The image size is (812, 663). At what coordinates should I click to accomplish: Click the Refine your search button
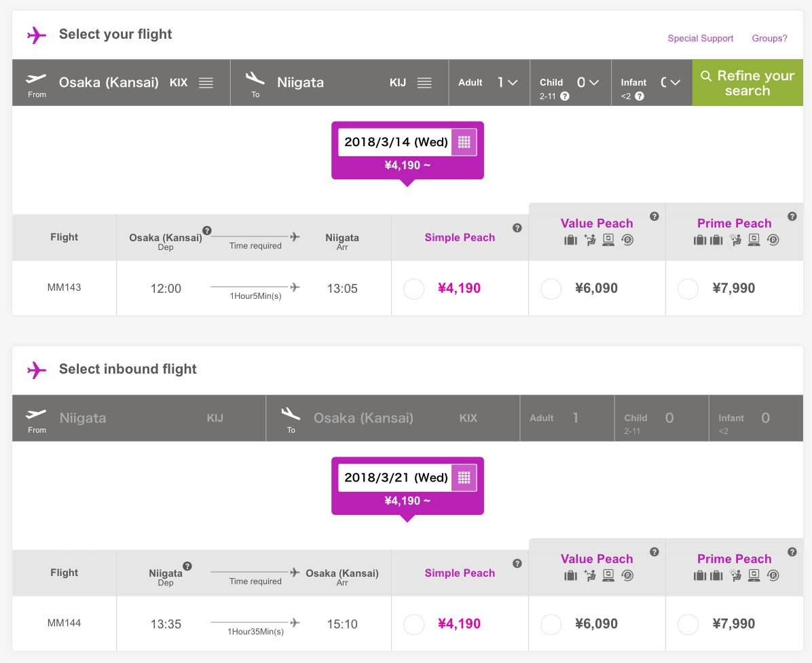pos(748,83)
